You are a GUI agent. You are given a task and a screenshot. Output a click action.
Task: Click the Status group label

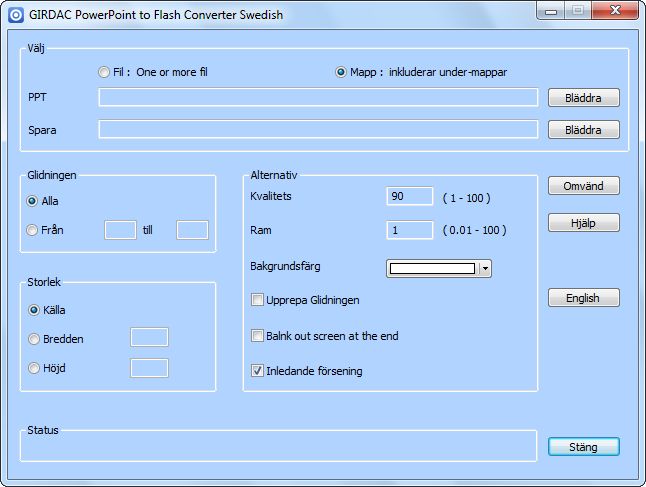tap(43, 430)
